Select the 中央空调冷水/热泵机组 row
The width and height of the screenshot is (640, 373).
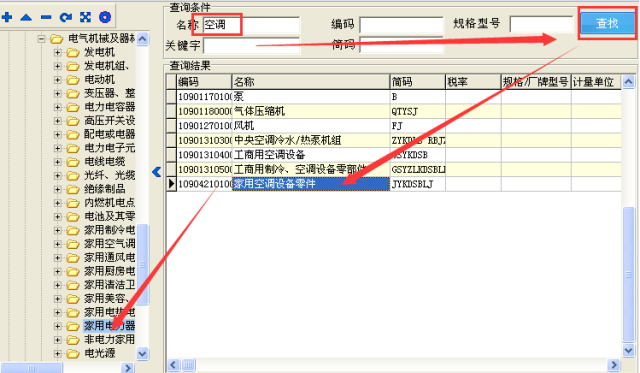[394, 140]
